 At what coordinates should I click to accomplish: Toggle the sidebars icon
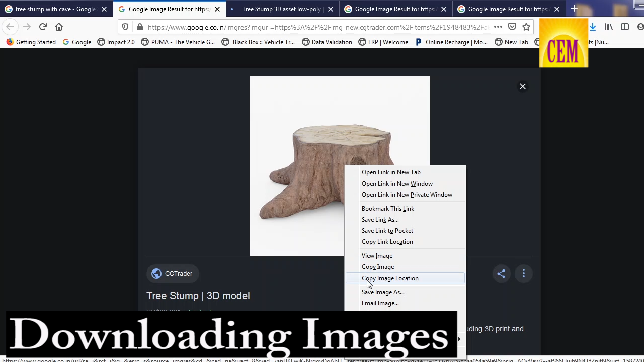point(625,27)
